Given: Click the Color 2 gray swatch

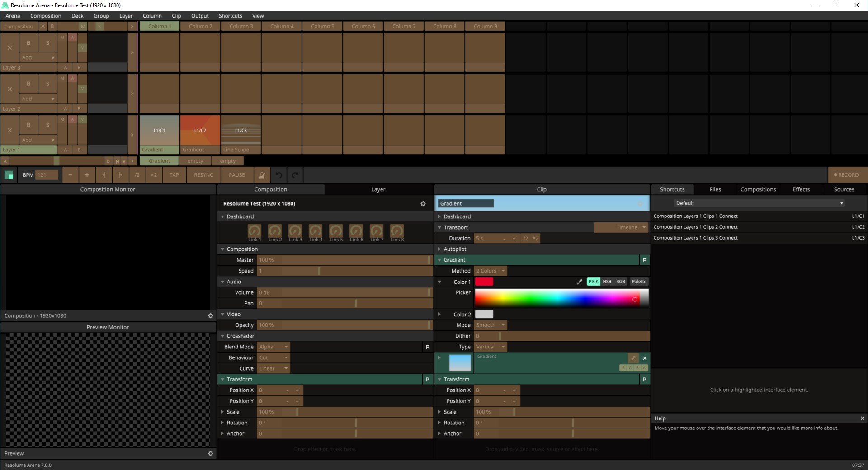Looking at the screenshot, I should point(484,314).
